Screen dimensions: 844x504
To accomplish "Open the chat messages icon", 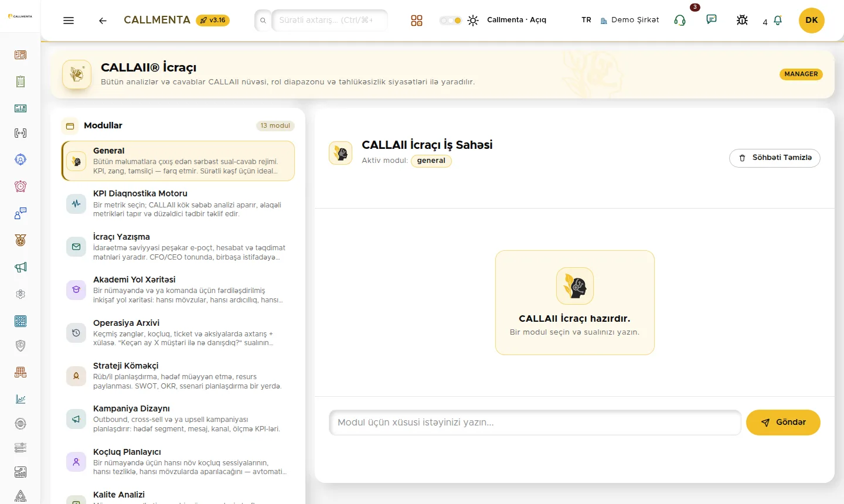I will point(712,19).
